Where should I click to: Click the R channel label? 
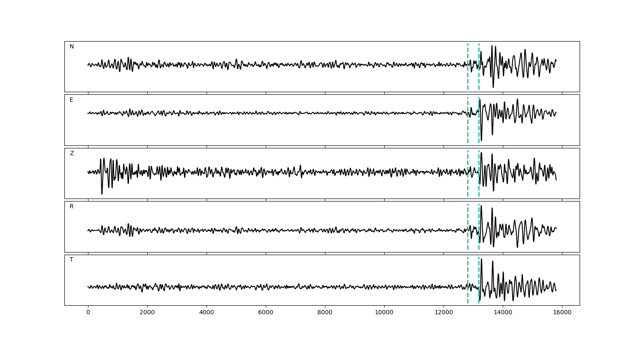tap(72, 207)
